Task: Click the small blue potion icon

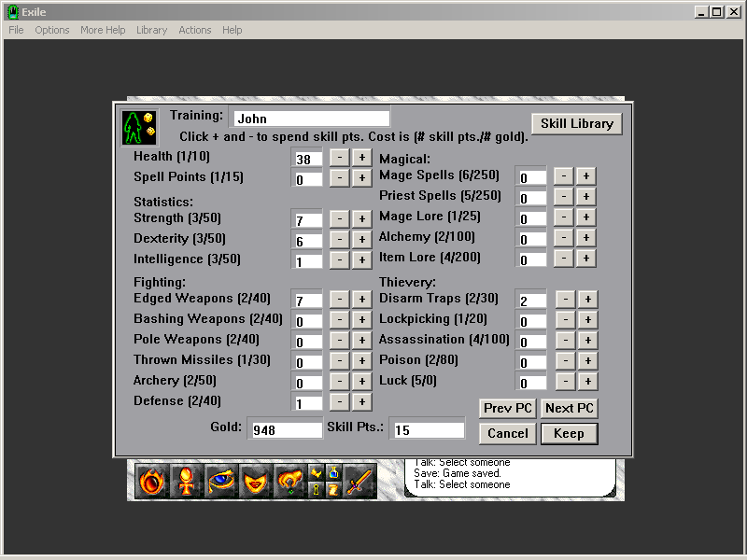Action: 333,472
